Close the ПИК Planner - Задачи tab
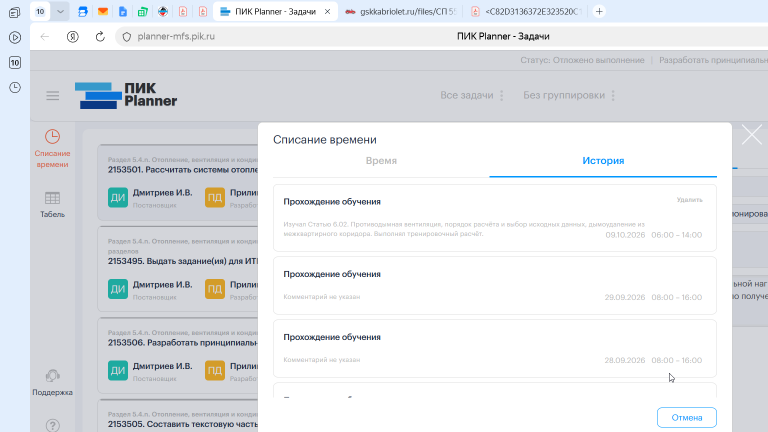768x432 pixels. tap(327, 11)
